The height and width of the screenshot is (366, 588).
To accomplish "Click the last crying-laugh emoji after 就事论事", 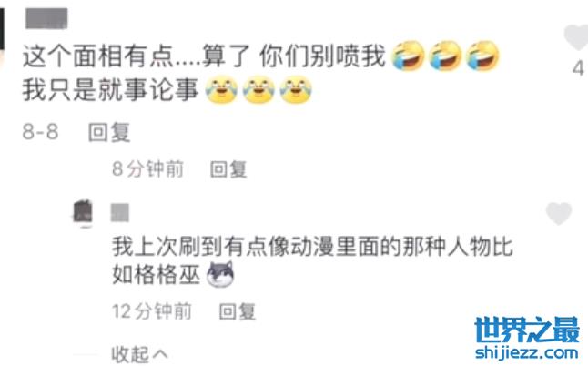I will click(x=296, y=89).
